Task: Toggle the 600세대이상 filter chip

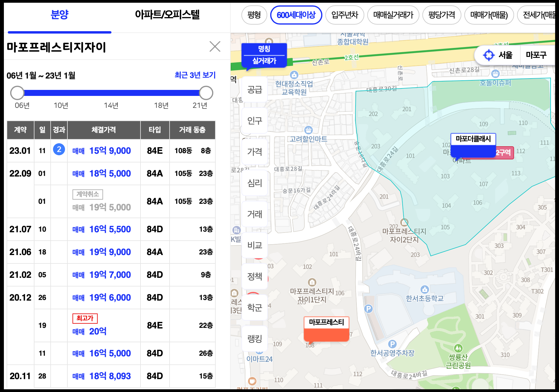Action: tap(296, 15)
